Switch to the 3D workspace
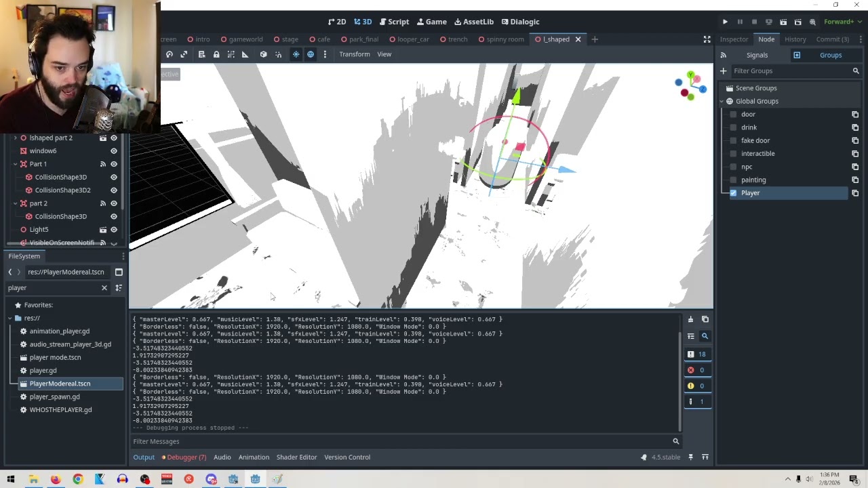Image resolution: width=868 pixels, height=488 pixels. [x=363, y=22]
